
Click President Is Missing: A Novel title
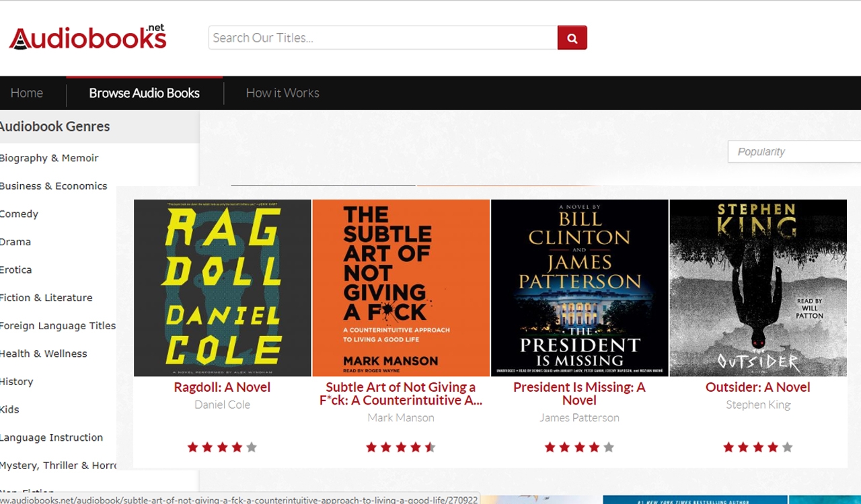[579, 394]
